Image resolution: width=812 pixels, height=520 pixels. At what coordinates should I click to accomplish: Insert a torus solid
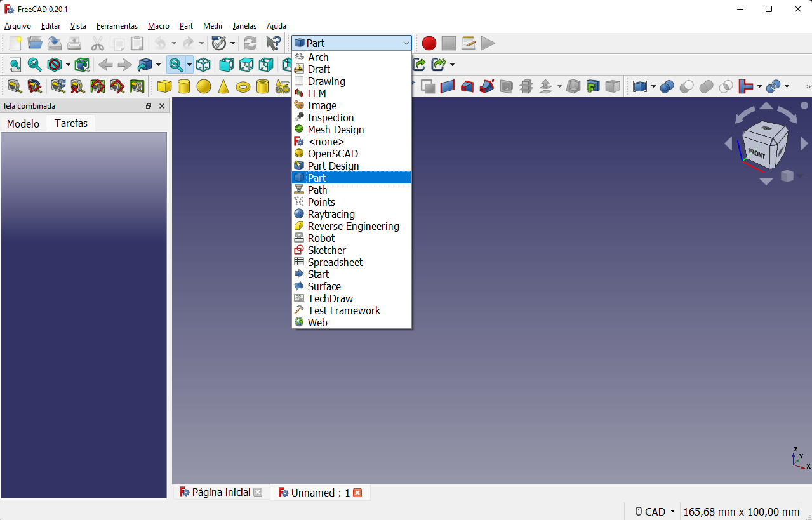click(243, 86)
